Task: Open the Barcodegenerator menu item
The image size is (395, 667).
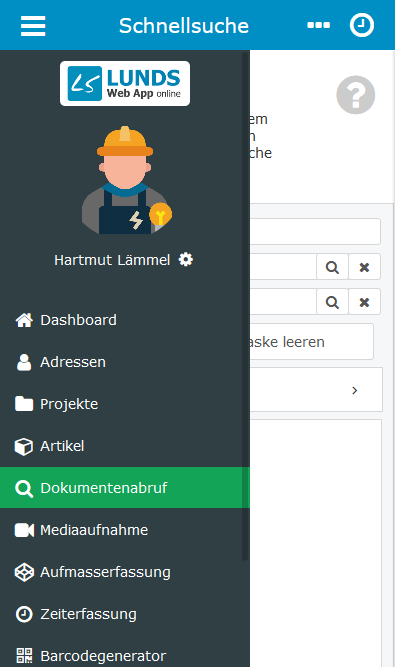Action: coord(125,655)
